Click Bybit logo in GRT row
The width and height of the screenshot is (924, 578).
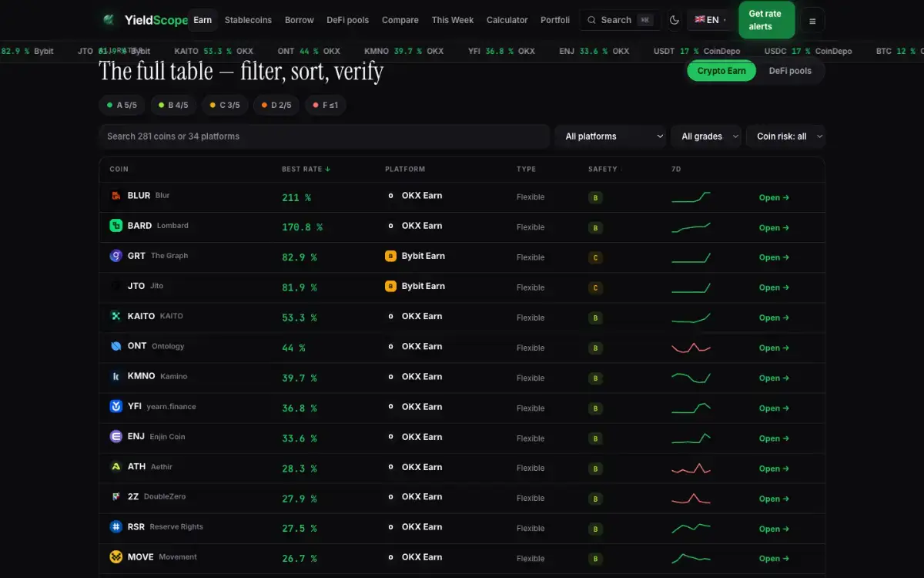(x=390, y=256)
